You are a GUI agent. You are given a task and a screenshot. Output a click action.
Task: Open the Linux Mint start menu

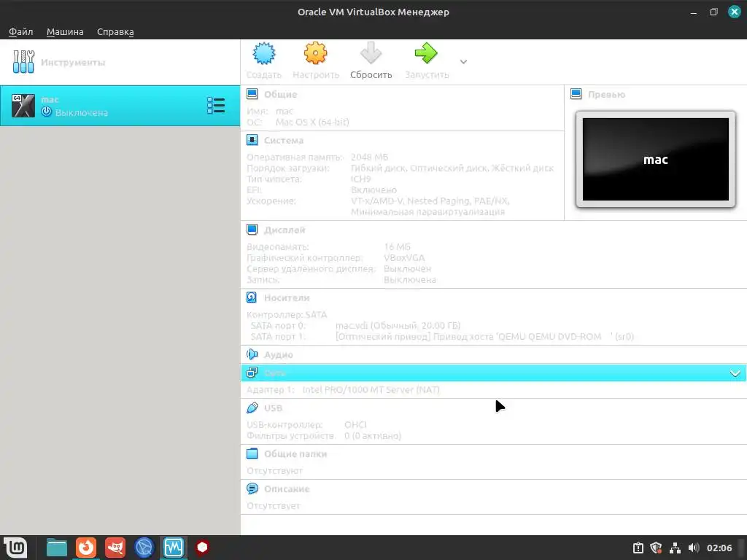(x=15, y=548)
